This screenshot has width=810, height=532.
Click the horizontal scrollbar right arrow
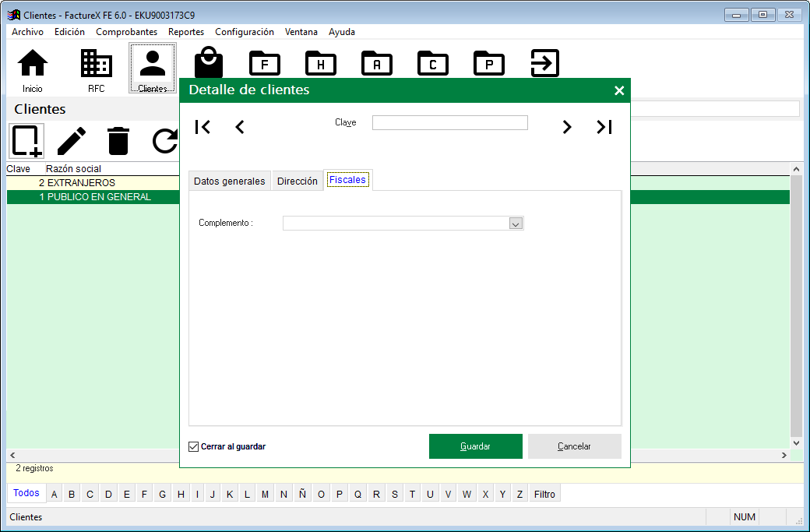click(784, 455)
